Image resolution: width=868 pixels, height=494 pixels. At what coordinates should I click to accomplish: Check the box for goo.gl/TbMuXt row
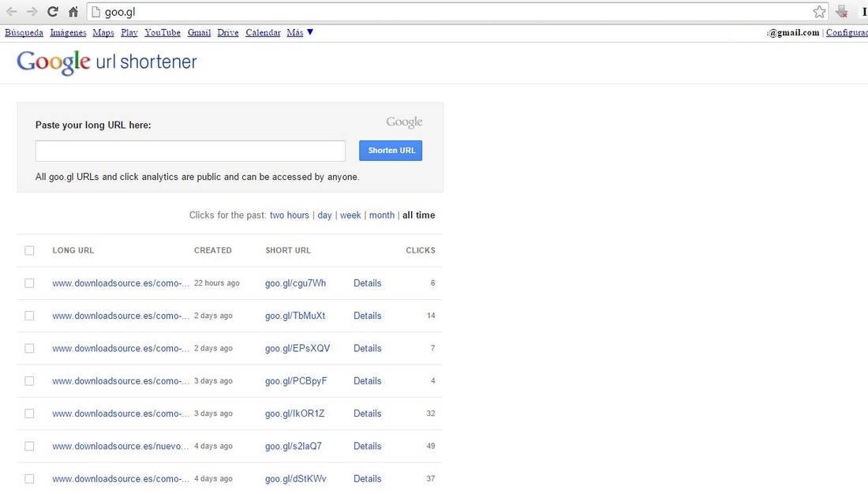click(x=29, y=316)
